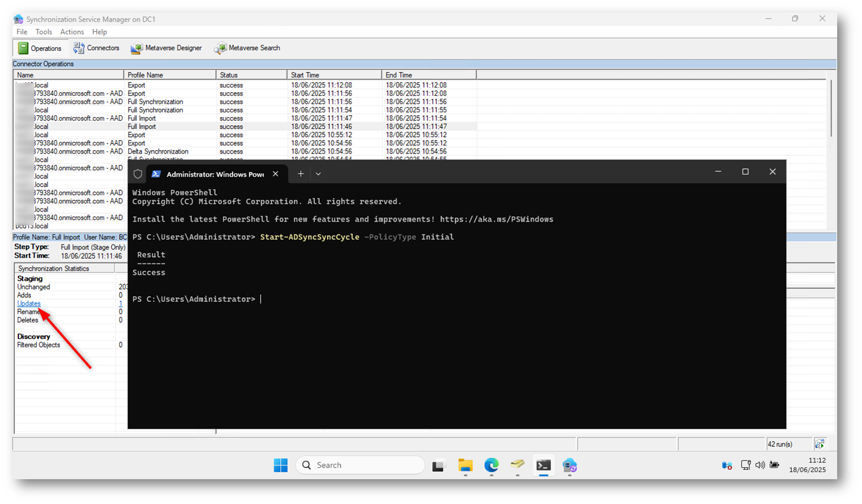Click the Deletes statistic label
Screen dimensions: 862x504
[28, 320]
